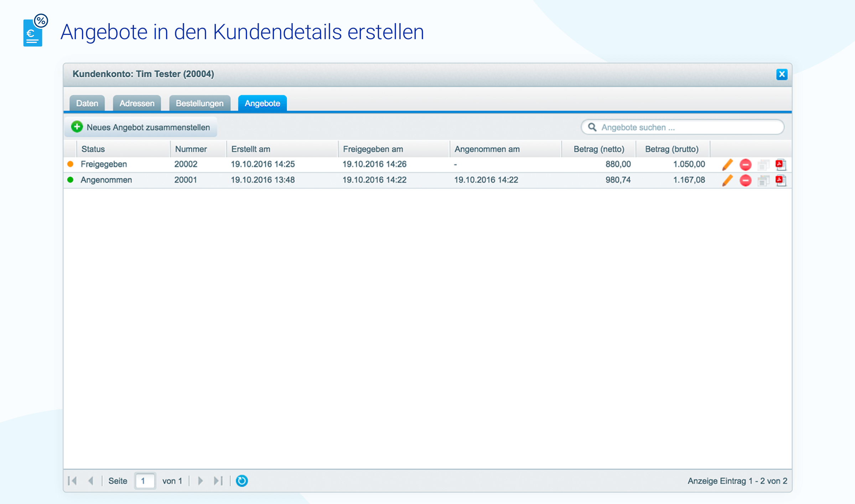Sort by Freigegeben am column header
The width and height of the screenshot is (855, 504).
click(x=394, y=149)
